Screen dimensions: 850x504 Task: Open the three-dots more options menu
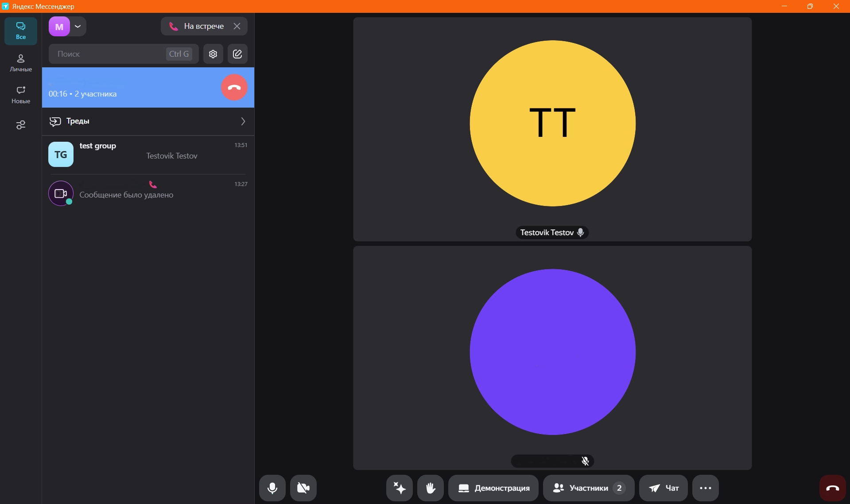pos(705,488)
